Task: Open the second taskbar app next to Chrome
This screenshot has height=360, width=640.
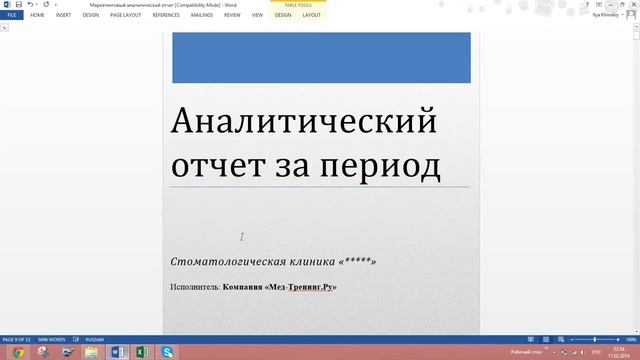Action: [43, 352]
